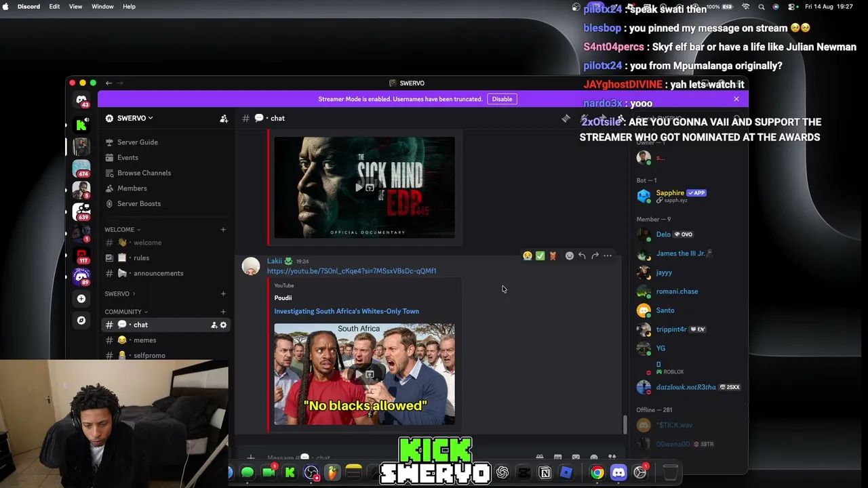Open Notion from the Dock
Viewport: 868px width, 488px height.
(545, 473)
